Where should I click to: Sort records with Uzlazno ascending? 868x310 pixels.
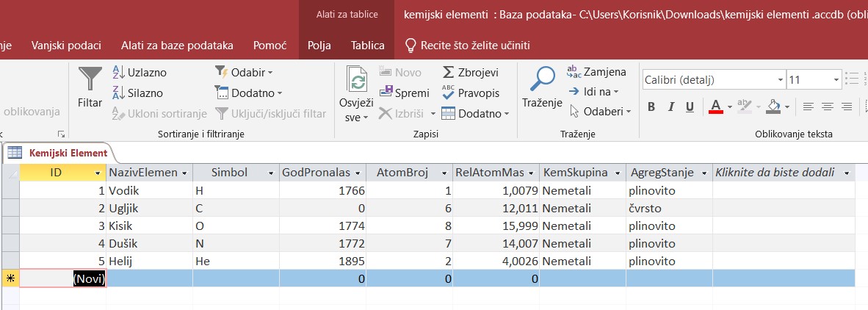pos(139,72)
